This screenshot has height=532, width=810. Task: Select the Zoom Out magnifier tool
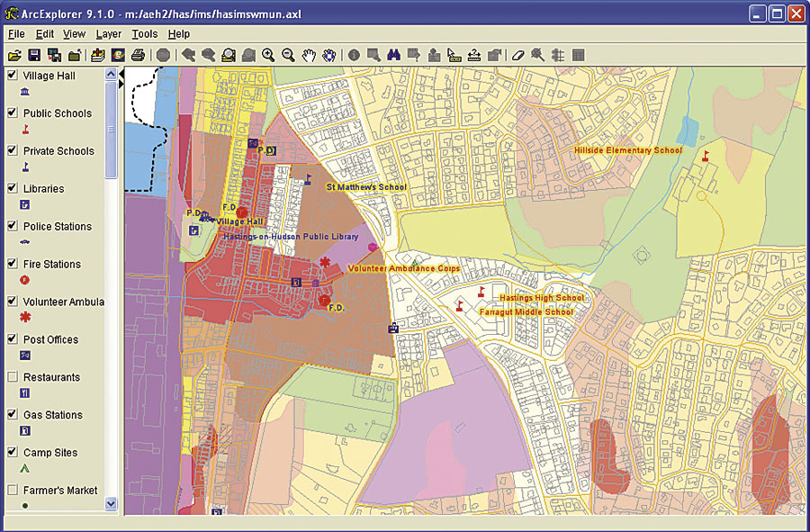point(288,56)
